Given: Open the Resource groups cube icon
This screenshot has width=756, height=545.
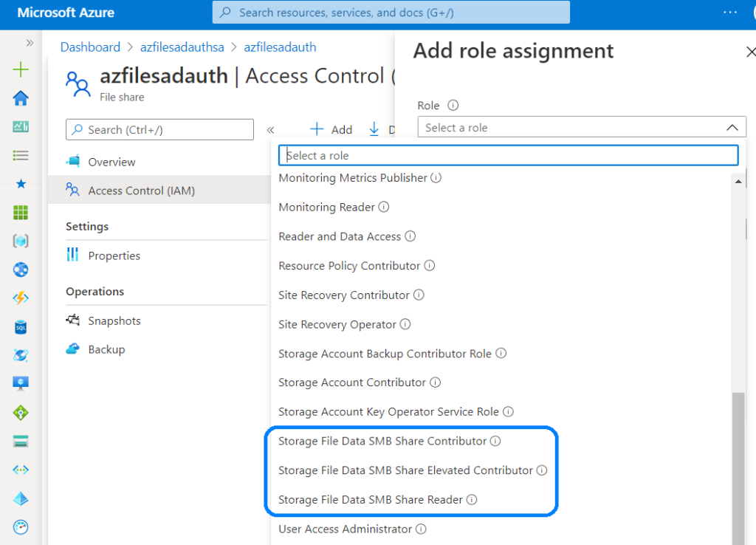Looking at the screenshot, I should tap(20, 241).
